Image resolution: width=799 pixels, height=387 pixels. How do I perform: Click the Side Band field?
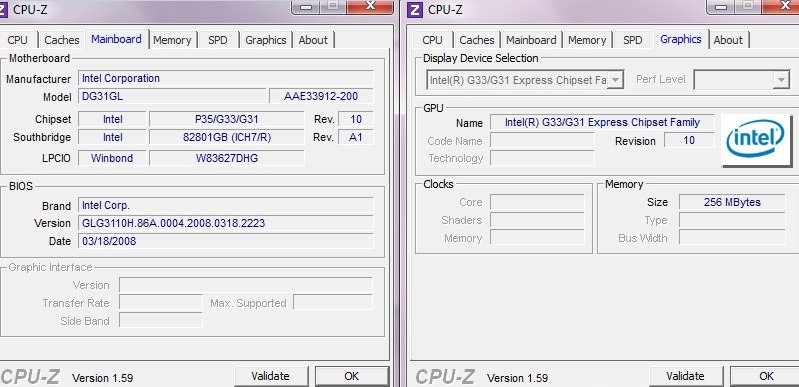[x=161, y=321]
